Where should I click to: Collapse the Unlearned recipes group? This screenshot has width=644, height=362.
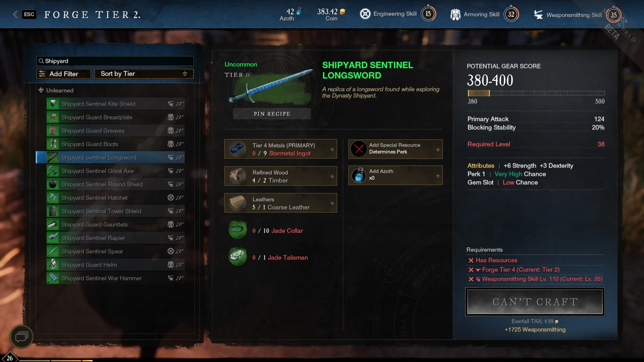coord(41,90)
